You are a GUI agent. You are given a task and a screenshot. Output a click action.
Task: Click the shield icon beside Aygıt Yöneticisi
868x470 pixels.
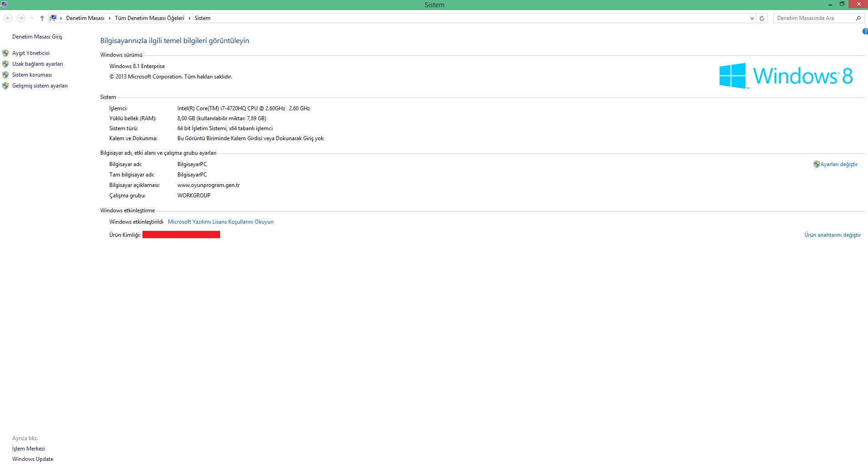click(x=5, y=53)
